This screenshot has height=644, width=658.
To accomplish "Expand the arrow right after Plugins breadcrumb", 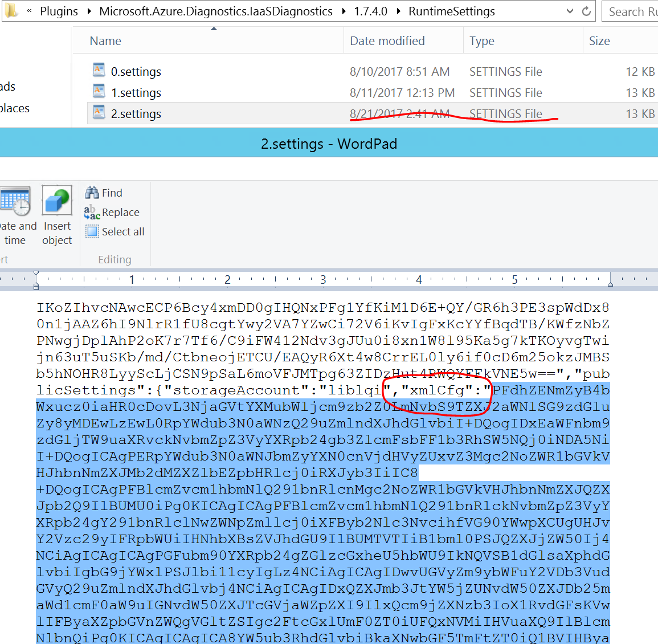I will (x=89, y=11).
